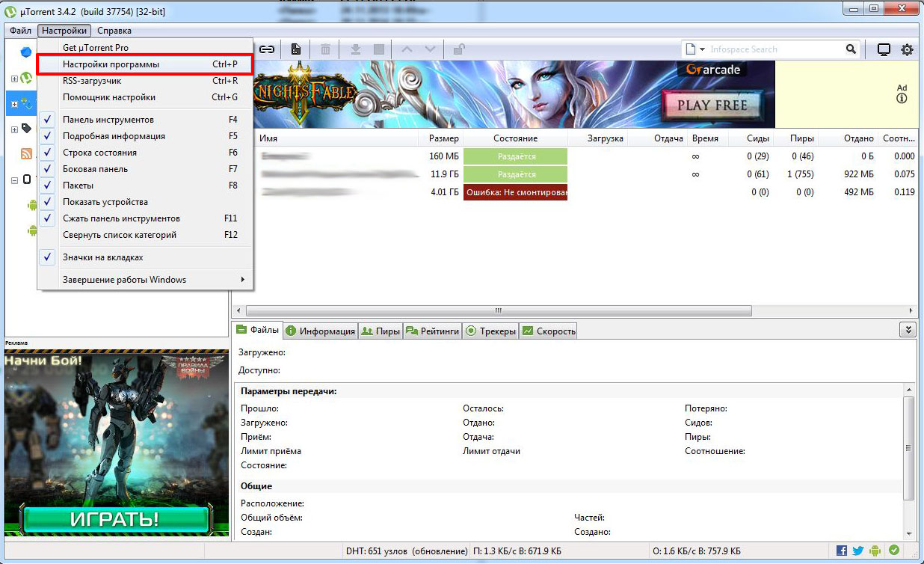This screenshot has width=924, height=564.
Task: Expand the labels tag tree node
Action: tap(14, 129)
